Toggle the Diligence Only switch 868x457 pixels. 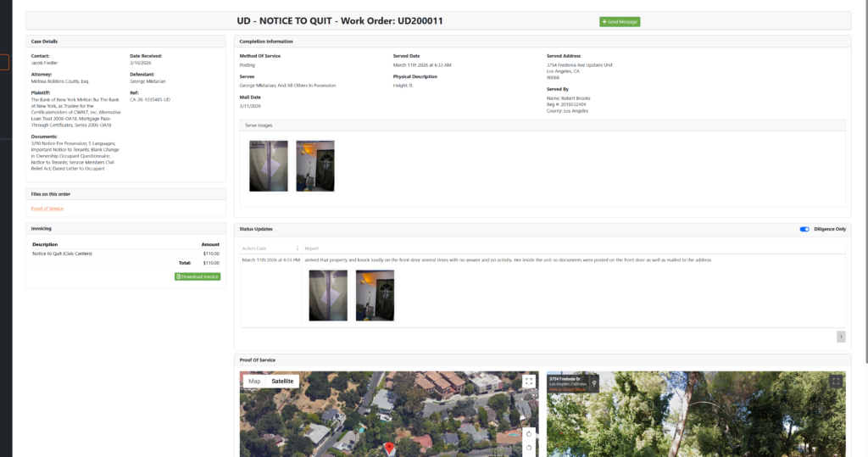click(x=804, y=229)
